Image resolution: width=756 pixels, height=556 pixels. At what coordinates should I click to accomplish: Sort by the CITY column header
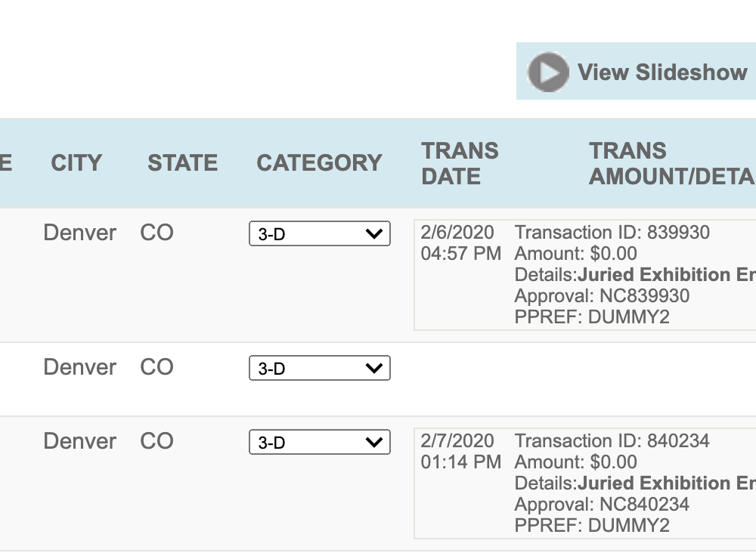pos(76,163)
